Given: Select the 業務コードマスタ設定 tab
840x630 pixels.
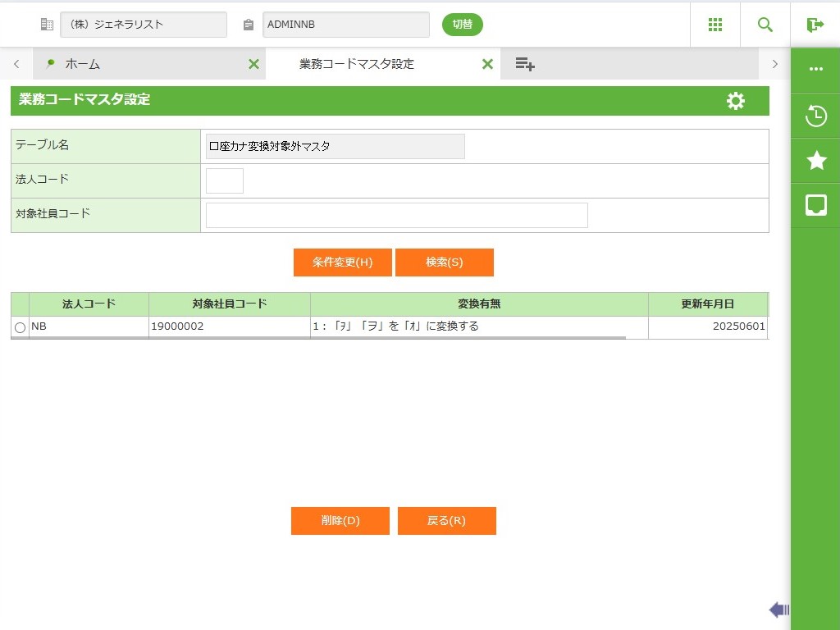Looking at the screenshot, I should (357, 64).
